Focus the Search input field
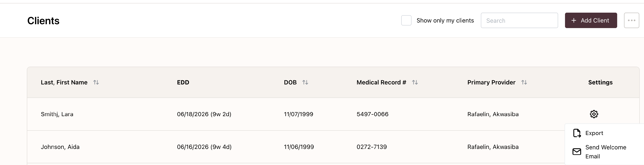The height and width of the screenshot is (165, 644). pos(519,21)
